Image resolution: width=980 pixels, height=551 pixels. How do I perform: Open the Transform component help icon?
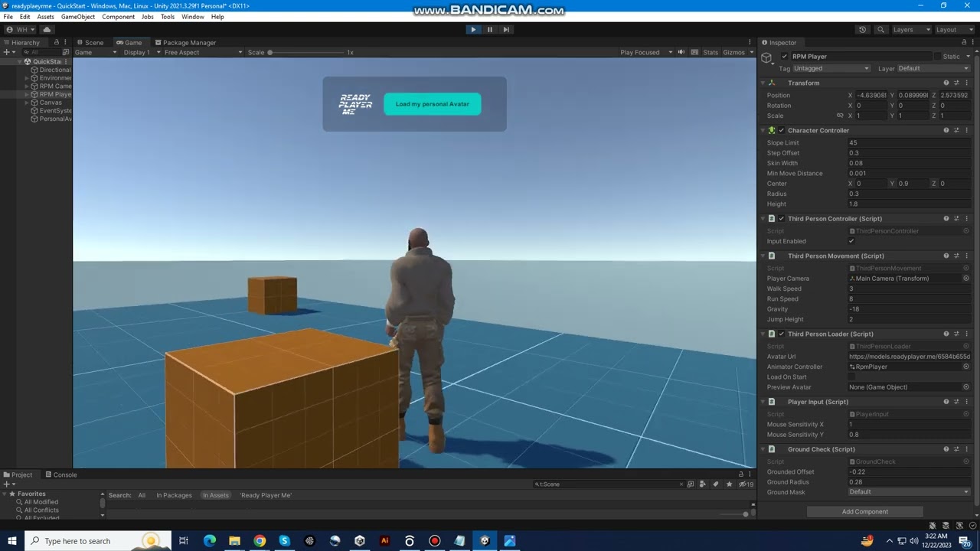[946, 83]
